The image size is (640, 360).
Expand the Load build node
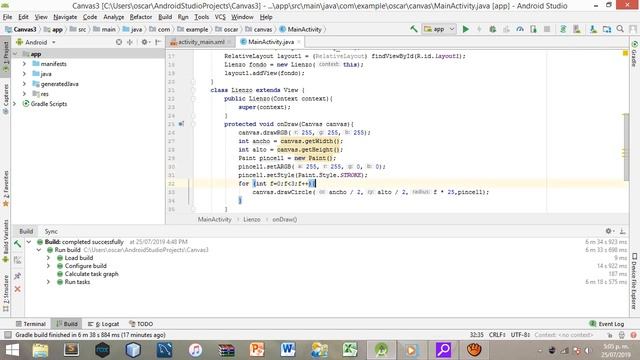pos(48,258)
